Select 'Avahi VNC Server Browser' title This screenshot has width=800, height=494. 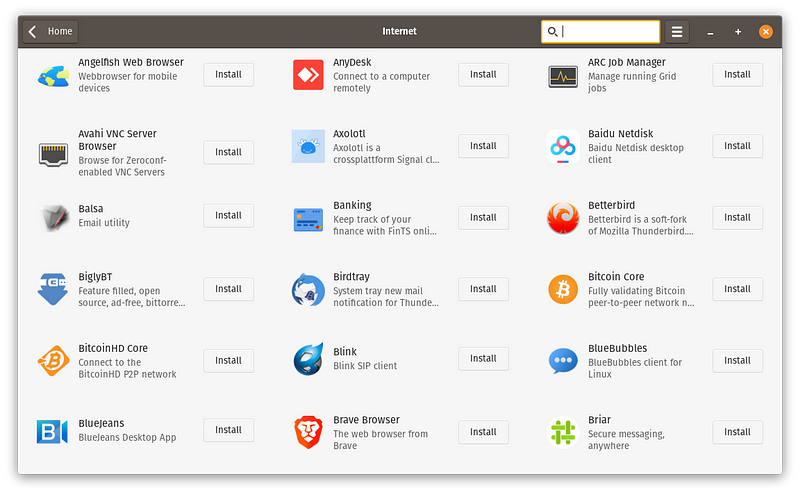[117, 140]
